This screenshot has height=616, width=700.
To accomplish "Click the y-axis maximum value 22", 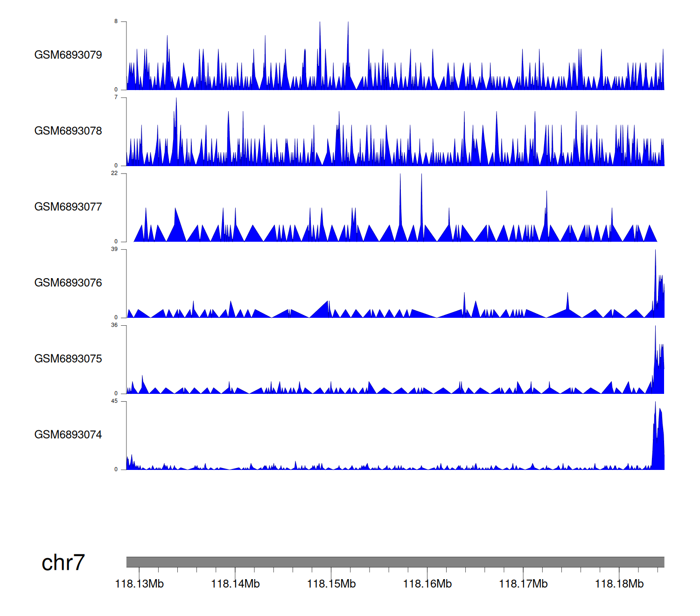I will 114,173.
